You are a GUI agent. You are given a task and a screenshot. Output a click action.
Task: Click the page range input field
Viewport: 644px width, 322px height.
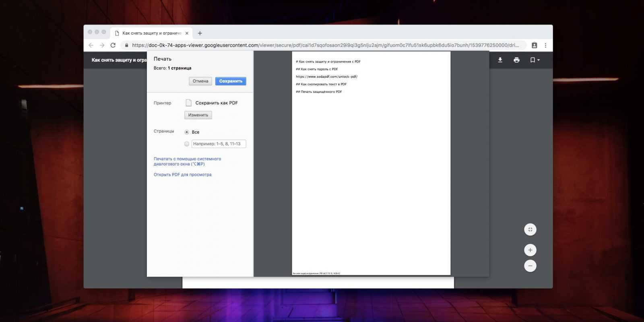pos(219,144)
